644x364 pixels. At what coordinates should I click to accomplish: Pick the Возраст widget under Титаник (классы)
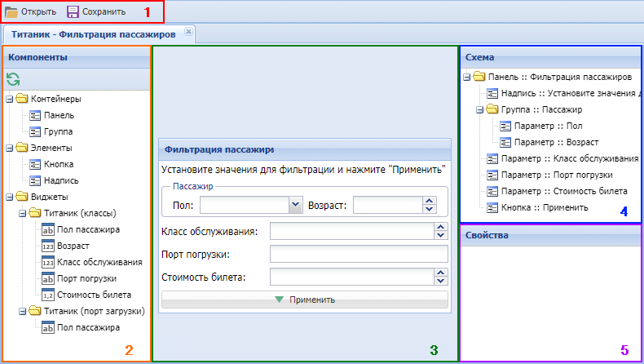click(73, 246)
